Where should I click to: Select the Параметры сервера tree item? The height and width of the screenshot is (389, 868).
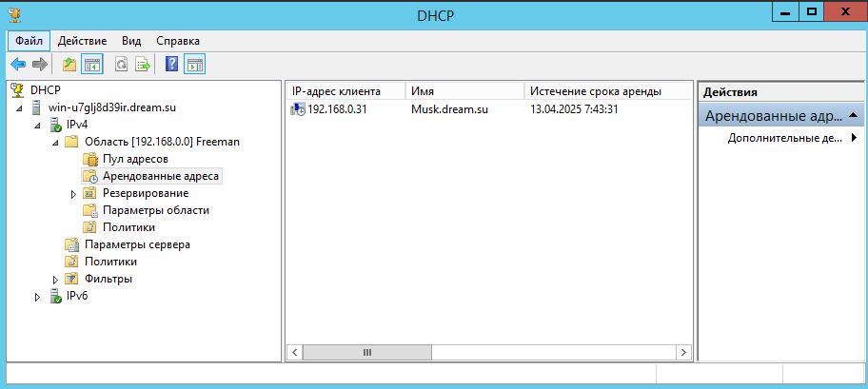pyautogui.click(x=137, y=244)
